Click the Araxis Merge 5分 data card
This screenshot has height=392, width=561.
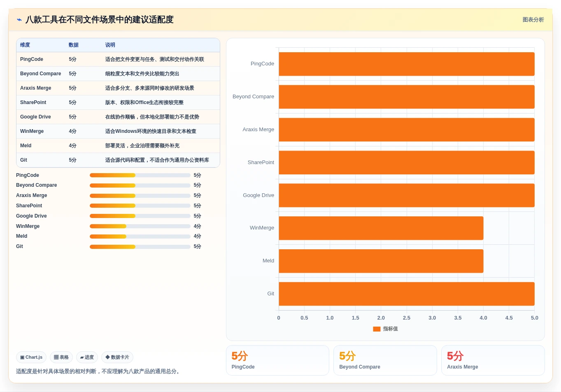click(x=493, y=360)
